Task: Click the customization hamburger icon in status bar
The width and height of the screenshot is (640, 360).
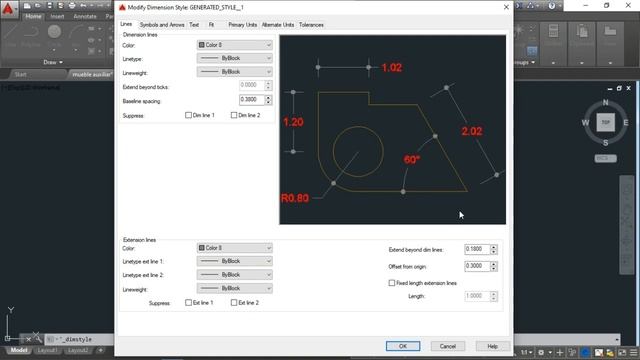Action: point(633,352)
